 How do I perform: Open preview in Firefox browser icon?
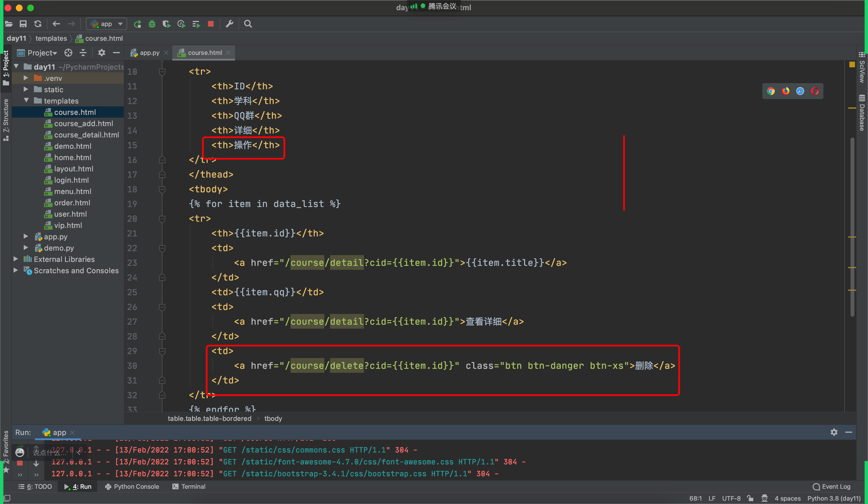785,91
